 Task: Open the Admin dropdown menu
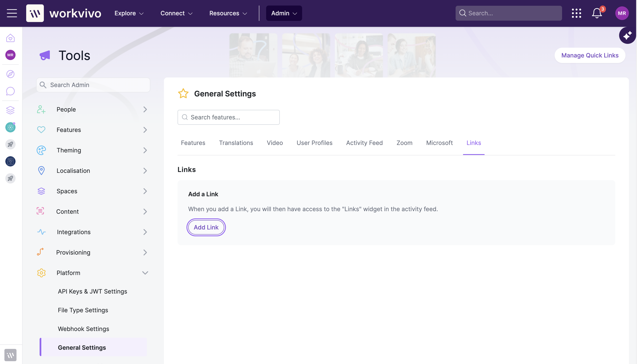point(284,13)
